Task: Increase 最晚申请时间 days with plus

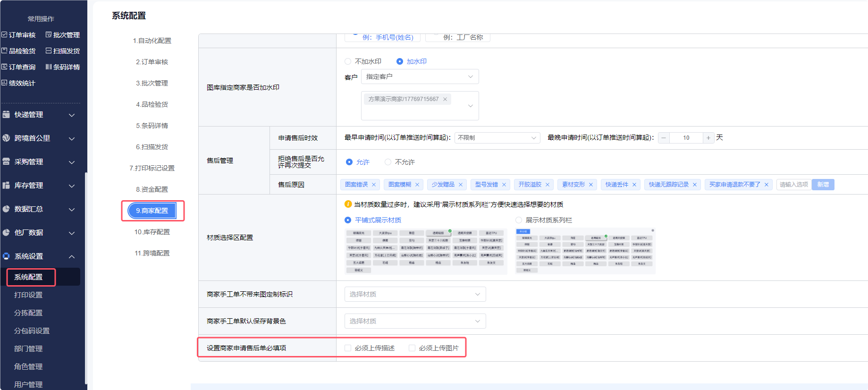Action: tap(708, 138)
